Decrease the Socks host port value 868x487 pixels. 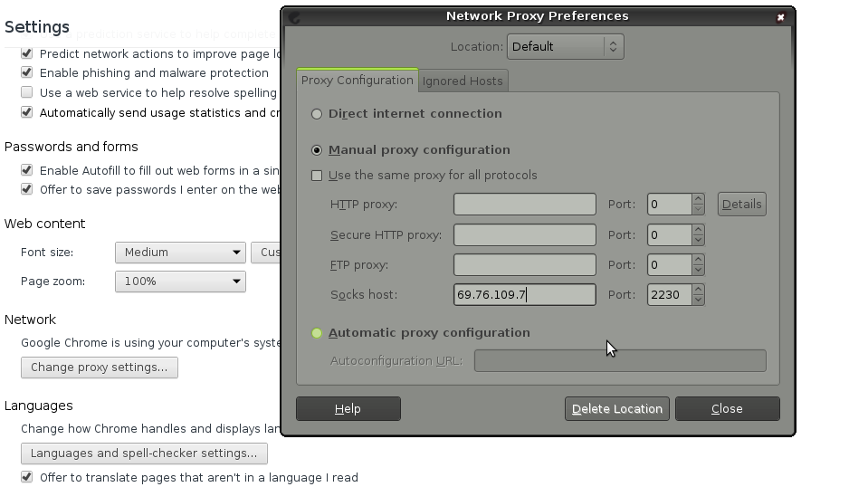tap(698, 300)
